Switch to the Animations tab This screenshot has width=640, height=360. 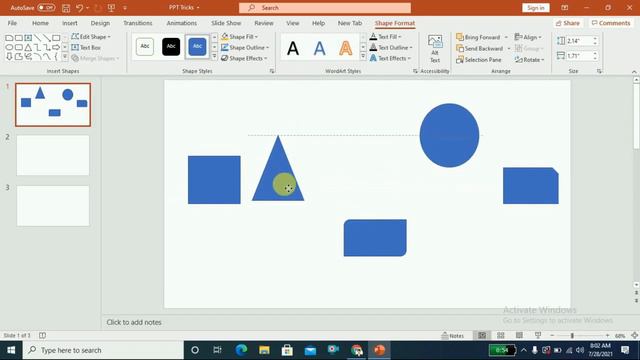click(182, 23)
